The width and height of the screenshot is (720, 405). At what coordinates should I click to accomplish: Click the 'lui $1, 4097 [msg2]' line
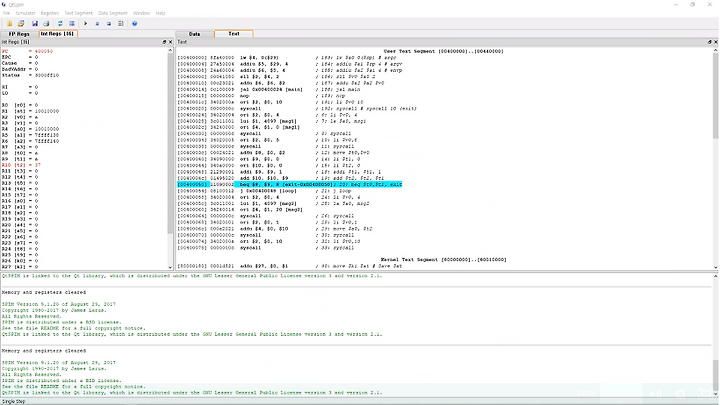click(268, 203)
